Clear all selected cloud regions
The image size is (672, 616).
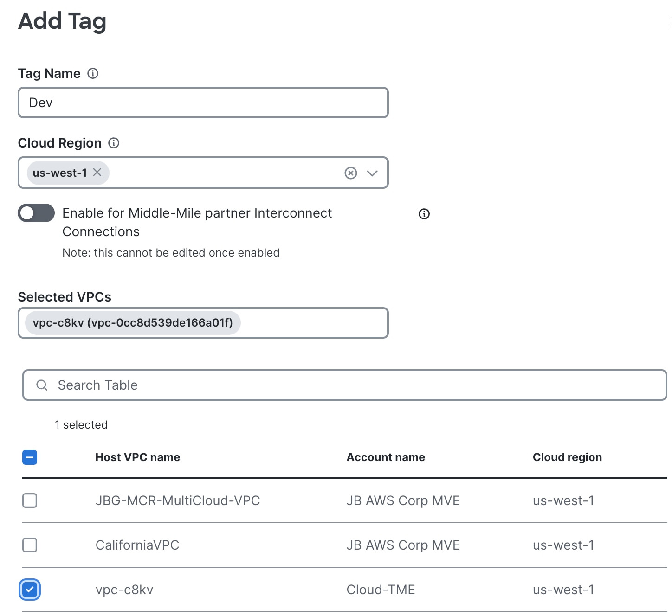point(351,173)
